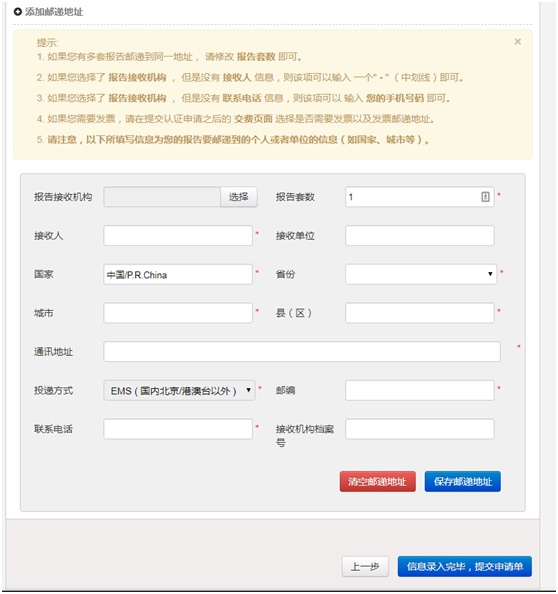Click the 城市 input box
Screen dimensions: 558x594
pyautogui.click(x=178, y=313)
